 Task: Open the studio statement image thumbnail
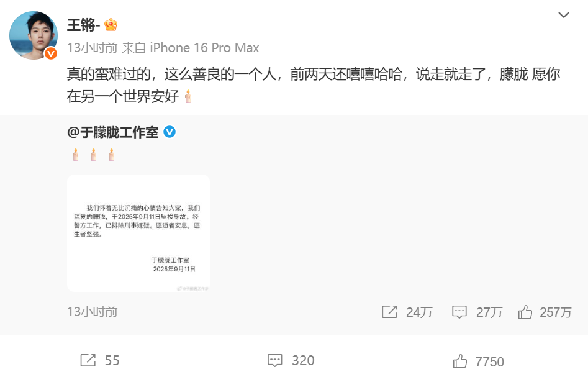[x=138, y=234]
